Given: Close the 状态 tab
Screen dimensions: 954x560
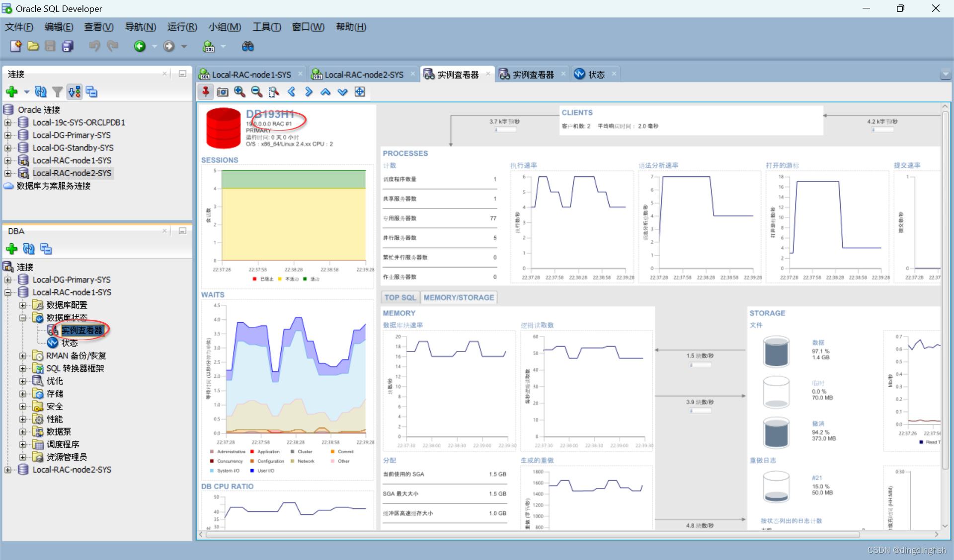Looking at the screenshot, I should click(614, 73).
